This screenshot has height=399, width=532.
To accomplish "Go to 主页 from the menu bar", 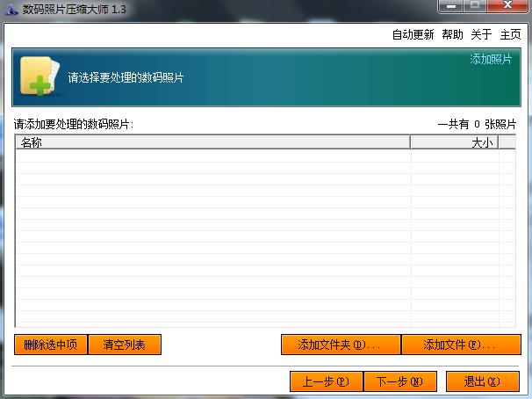I will [x=510, y=35].
